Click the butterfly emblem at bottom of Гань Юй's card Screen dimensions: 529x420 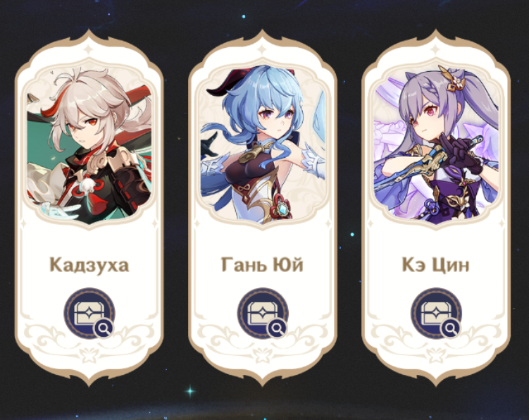click(x=263, y=356)
